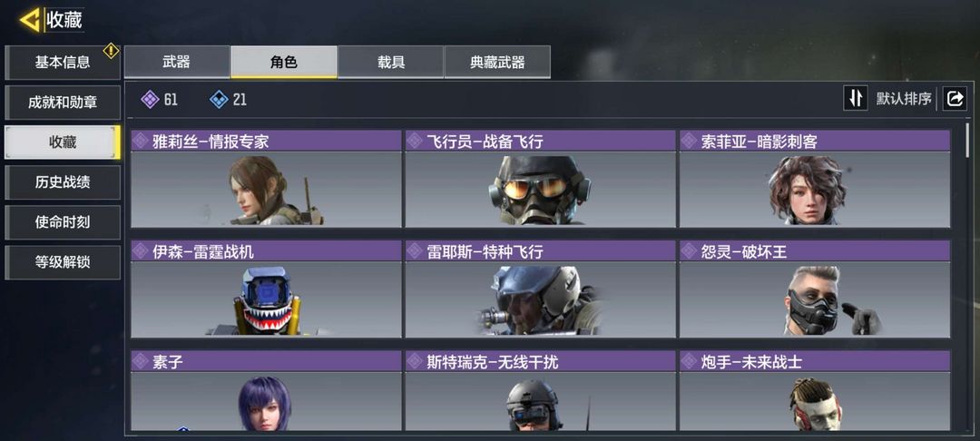This screenshot has height=441, width=980.
Task: Click the blue rare rarity count icon
Action: coord(219,99)
